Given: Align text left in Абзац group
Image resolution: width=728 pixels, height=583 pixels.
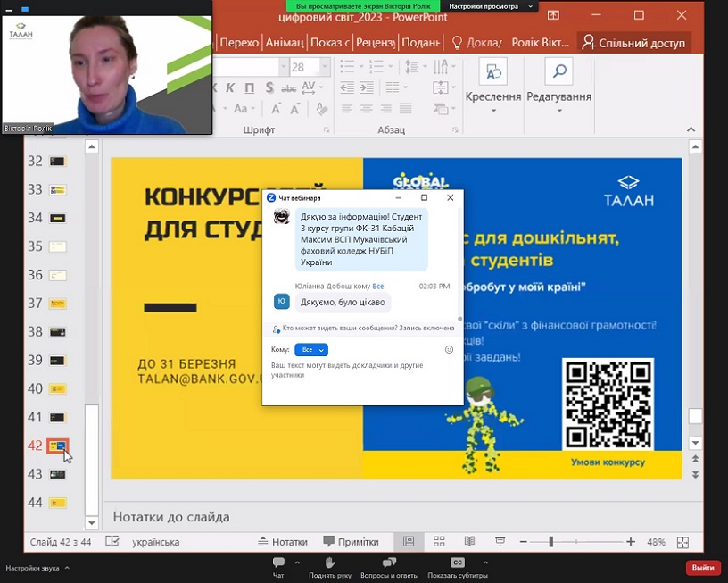Looking at the screenshot, I should coord(347,109).
